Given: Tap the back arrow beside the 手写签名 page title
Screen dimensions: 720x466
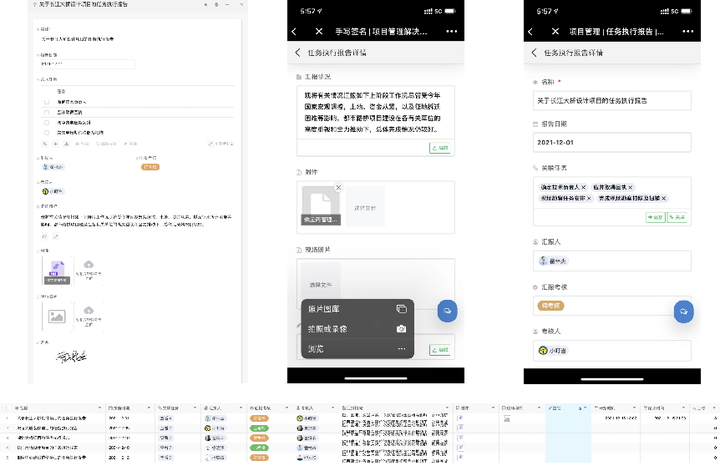Looking at the screenshot, I should tap(294, 31).
